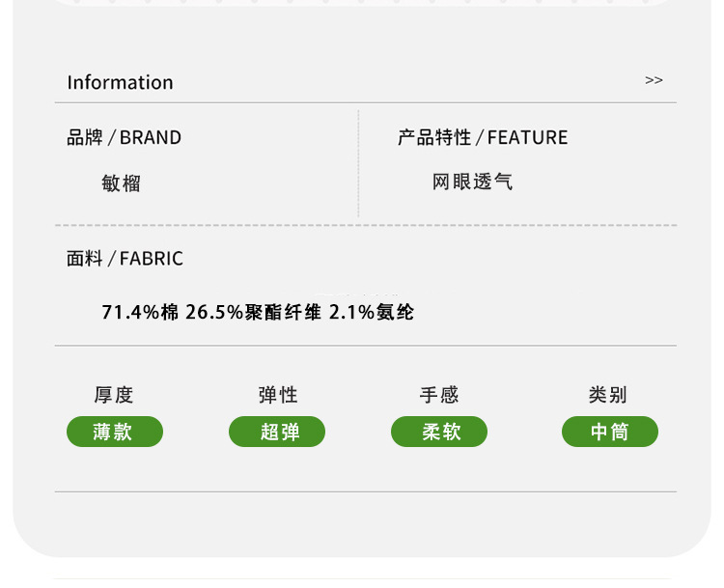
Task: Select the Information section heading
Action: [x=120, y=82]
